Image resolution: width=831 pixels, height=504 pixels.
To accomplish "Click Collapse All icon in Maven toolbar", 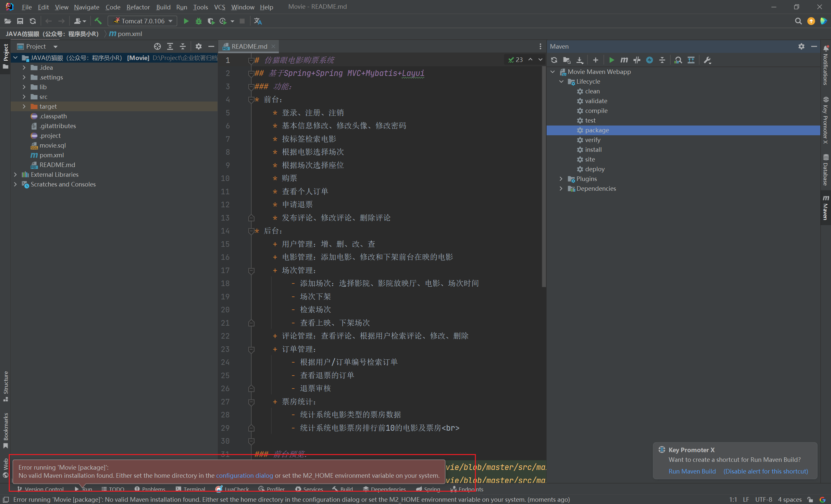I will click(662, 60).
